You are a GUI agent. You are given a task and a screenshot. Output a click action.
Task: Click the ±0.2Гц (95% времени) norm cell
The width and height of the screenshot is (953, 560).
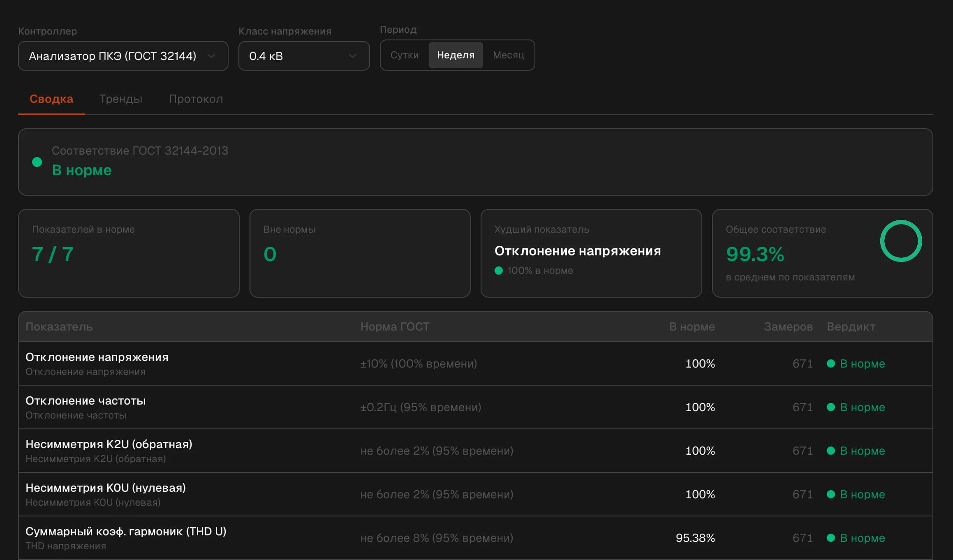click(x=421, y=407)
